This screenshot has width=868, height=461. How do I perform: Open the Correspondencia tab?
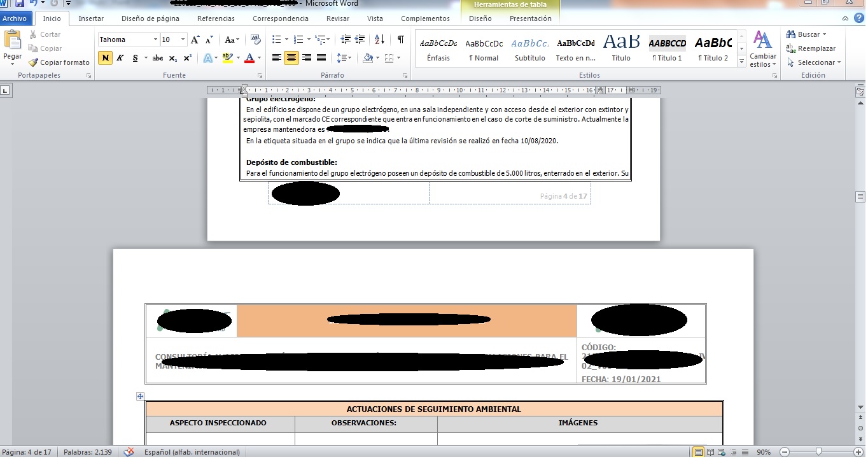pyautogui.click(x=281, y=18)
